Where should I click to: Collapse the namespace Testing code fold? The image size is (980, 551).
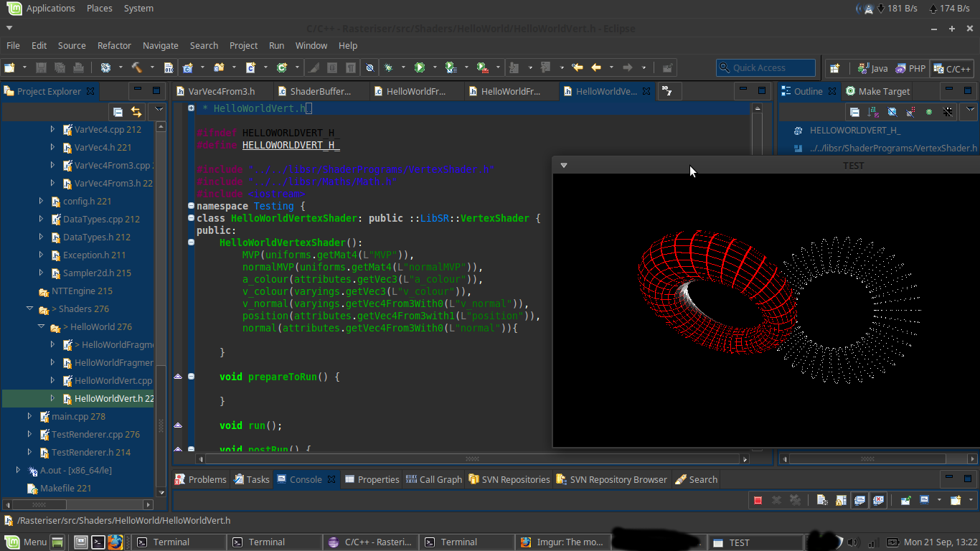[x=191, y=206]
